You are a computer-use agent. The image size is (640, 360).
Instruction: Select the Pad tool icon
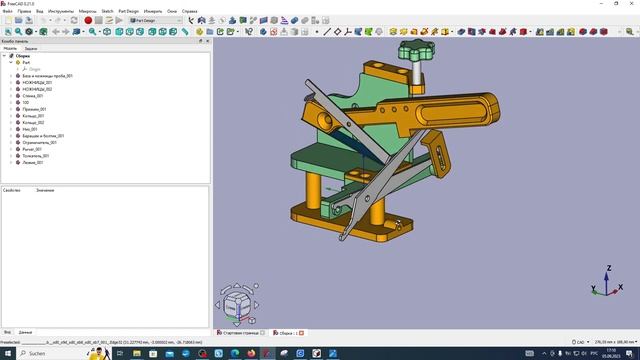point(393,32)
